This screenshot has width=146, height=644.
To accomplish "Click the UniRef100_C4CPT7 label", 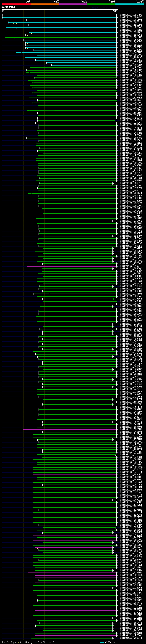I will point(131,120).
